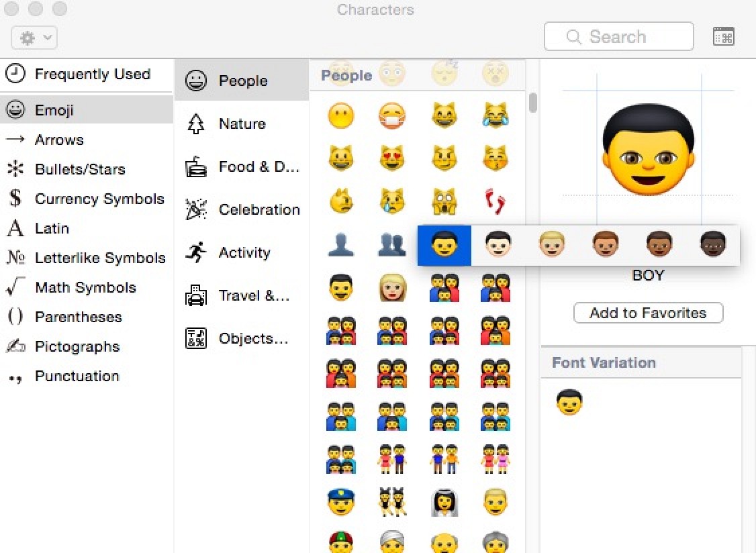This screenshot has width=756, height=553.
Task: Select the face with medical mask emoji
Action: click(392, 116)
